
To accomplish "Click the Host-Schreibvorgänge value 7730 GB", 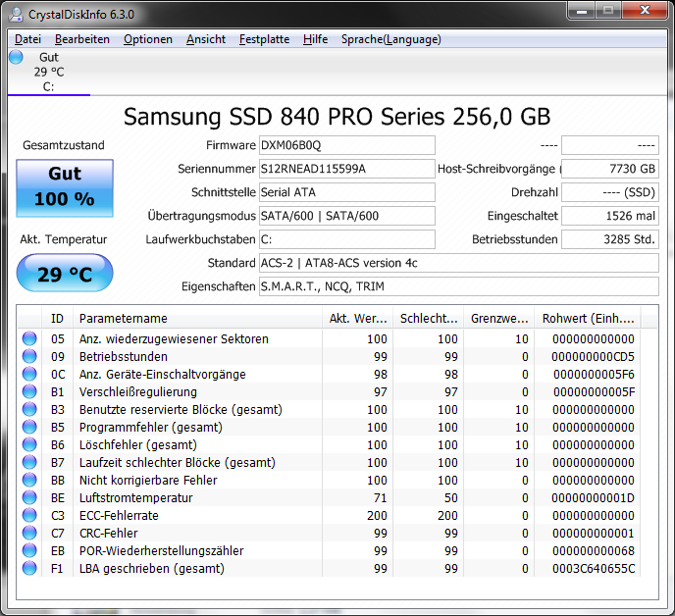I will tap(610, 169).
